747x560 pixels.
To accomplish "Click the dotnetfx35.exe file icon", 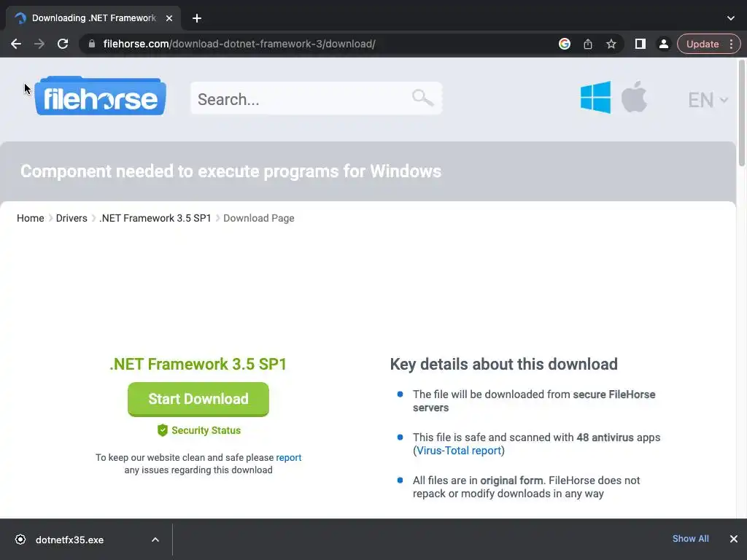I will click(x=20, y=540).
